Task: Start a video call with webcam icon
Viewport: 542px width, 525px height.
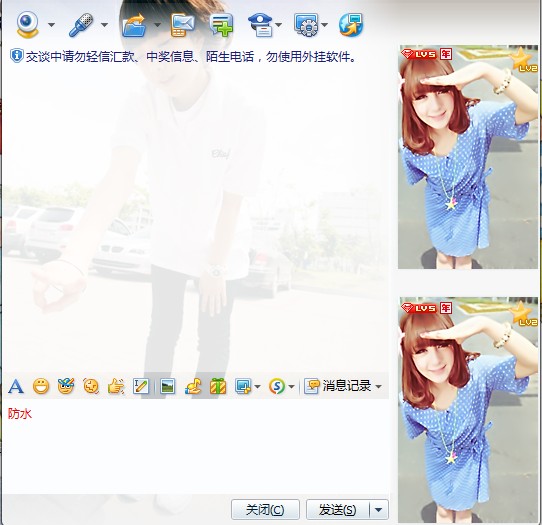Action: tap(27, 24)
